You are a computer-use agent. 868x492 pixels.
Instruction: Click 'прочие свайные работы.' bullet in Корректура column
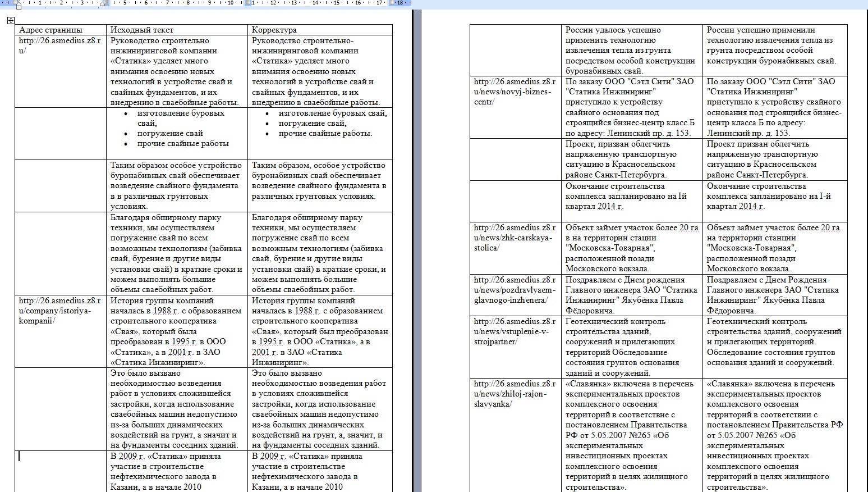tap(325, 134)
